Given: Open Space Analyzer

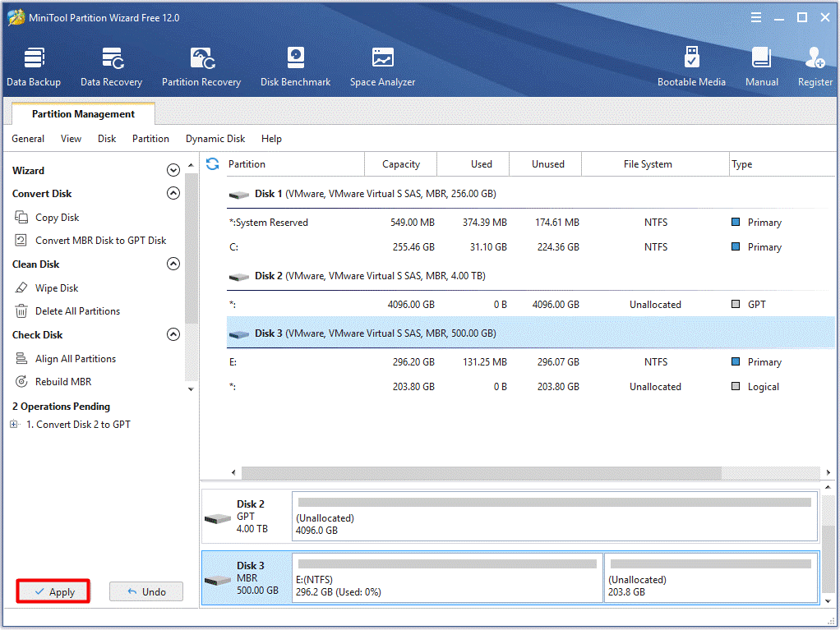Looking at the screenshot, I should coord(382,67).
